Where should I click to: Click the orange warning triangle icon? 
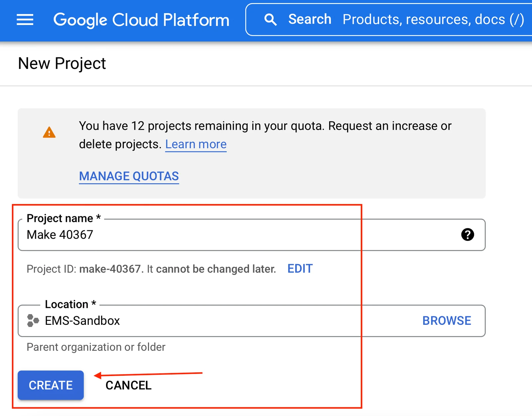49,132
